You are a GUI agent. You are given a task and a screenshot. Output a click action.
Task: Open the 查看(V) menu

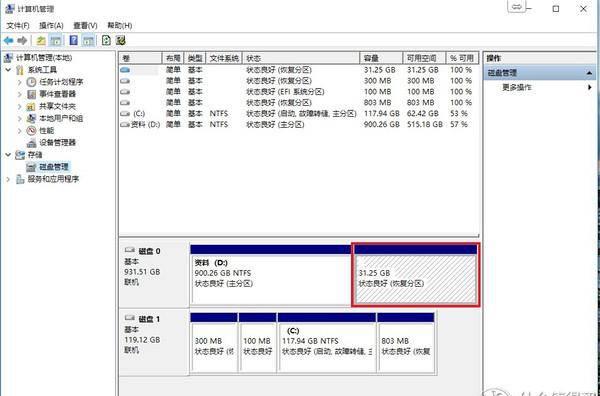(x=85, y=26)
